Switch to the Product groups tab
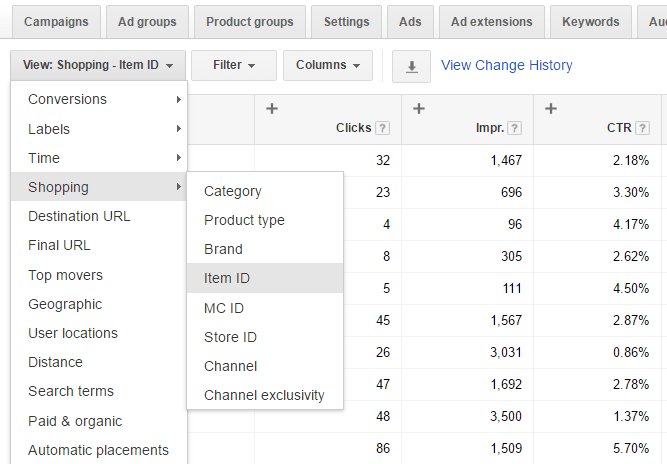Screen dimensions: 667x464 click(x=250, y=21)
